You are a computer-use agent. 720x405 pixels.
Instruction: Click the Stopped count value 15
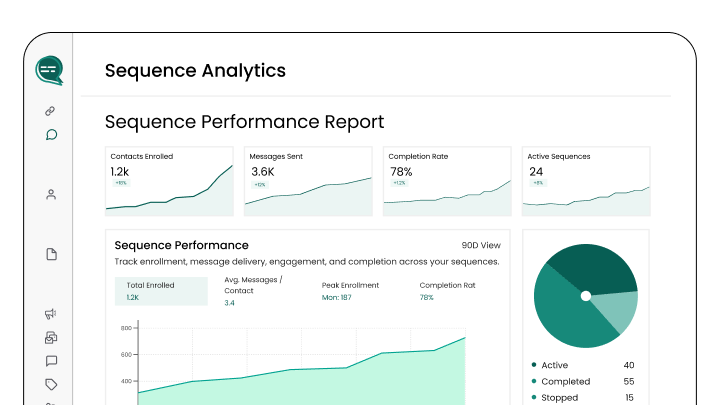coord(630,398)
